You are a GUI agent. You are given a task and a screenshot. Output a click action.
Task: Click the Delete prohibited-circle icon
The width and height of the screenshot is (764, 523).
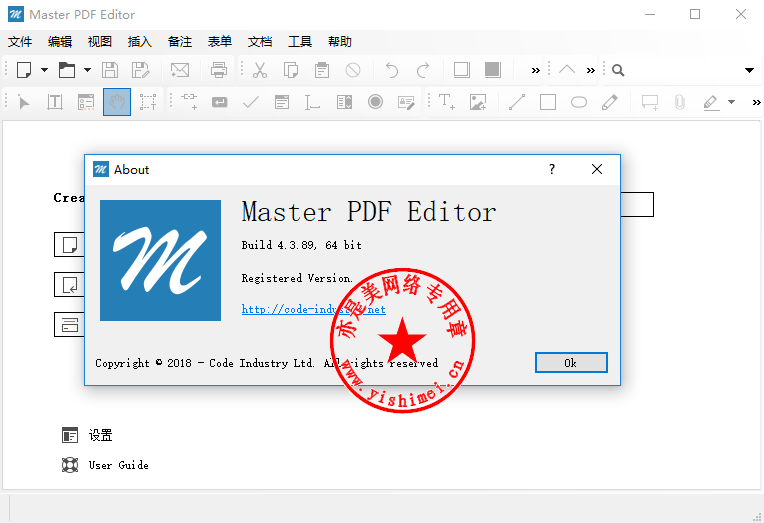pyautogui.click(x=353, y=70)
